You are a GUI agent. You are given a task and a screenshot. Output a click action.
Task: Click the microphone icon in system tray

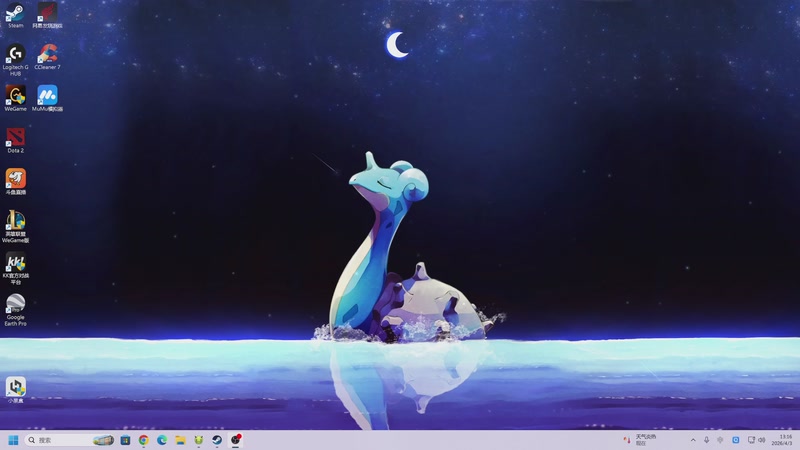point(707,440)
